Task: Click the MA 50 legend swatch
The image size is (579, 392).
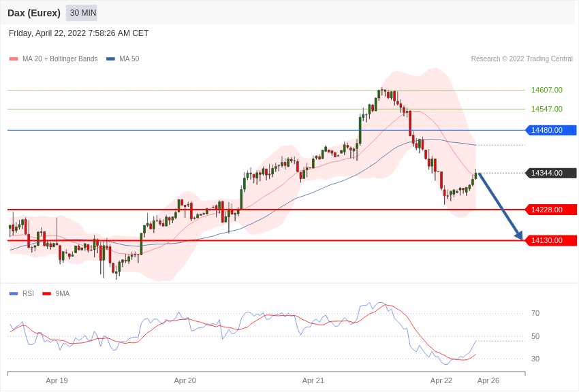Action: (110, 59)
